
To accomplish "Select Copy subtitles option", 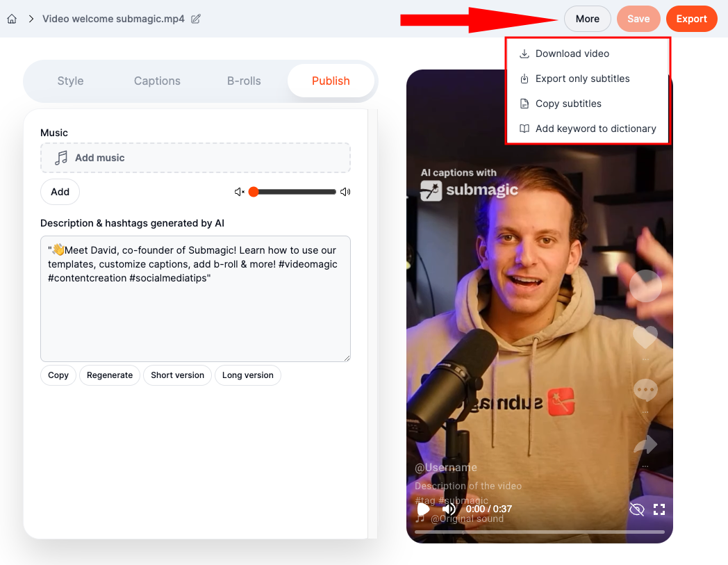I will [x=568, y=104].
